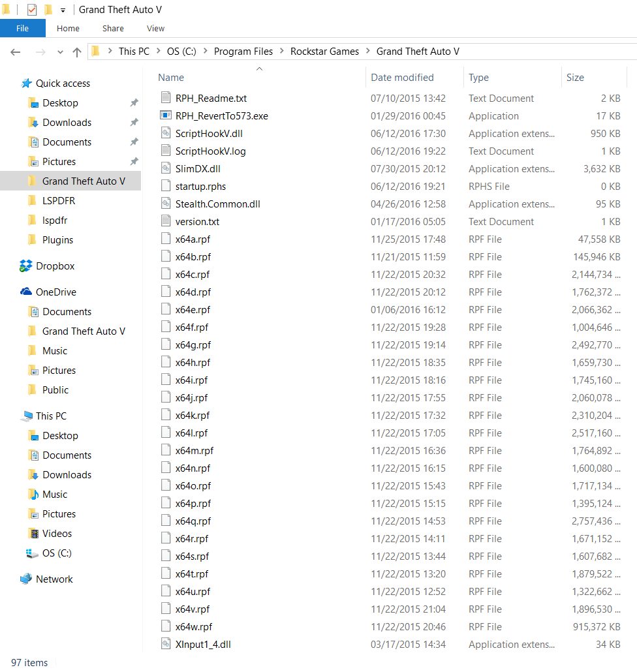Image resolution: width=637 pixels, height=672 pixels.
Task: Select the XInput1_4.dll file icon
Action: (x=166, y=643)
